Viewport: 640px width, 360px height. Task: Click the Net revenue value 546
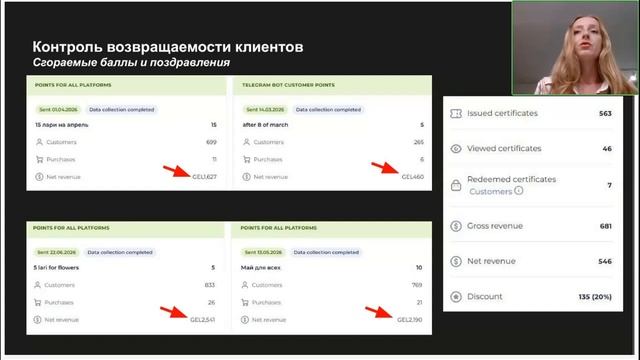[x=605, y=261]
